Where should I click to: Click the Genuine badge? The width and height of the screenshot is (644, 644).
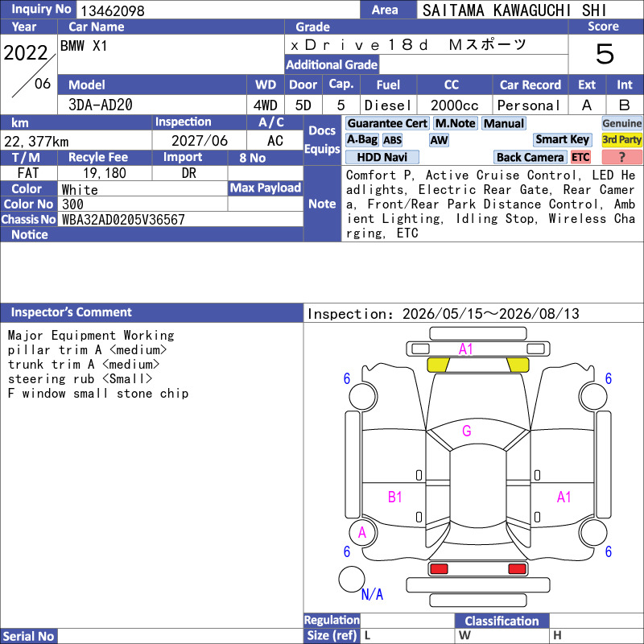click(x=621, y=124)
